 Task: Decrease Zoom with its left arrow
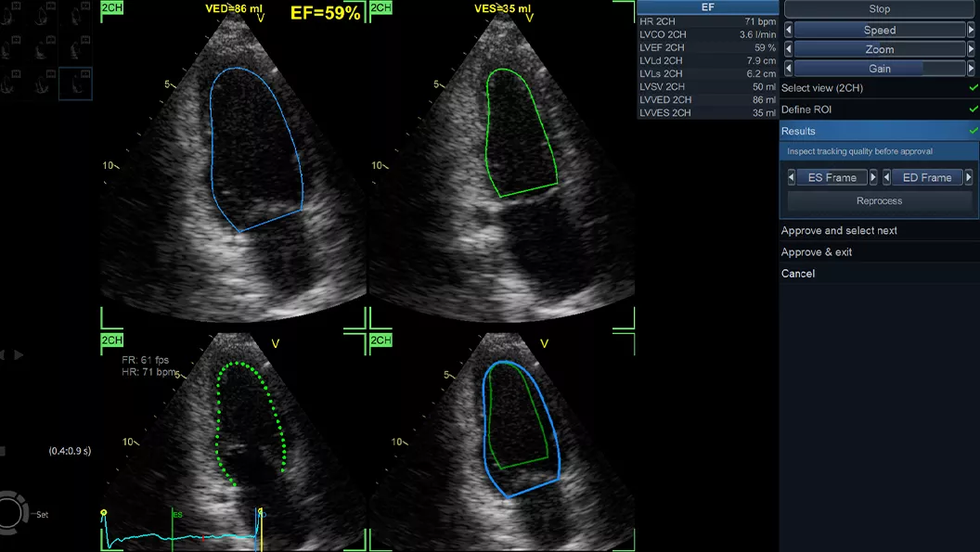[x=788, y=49]
